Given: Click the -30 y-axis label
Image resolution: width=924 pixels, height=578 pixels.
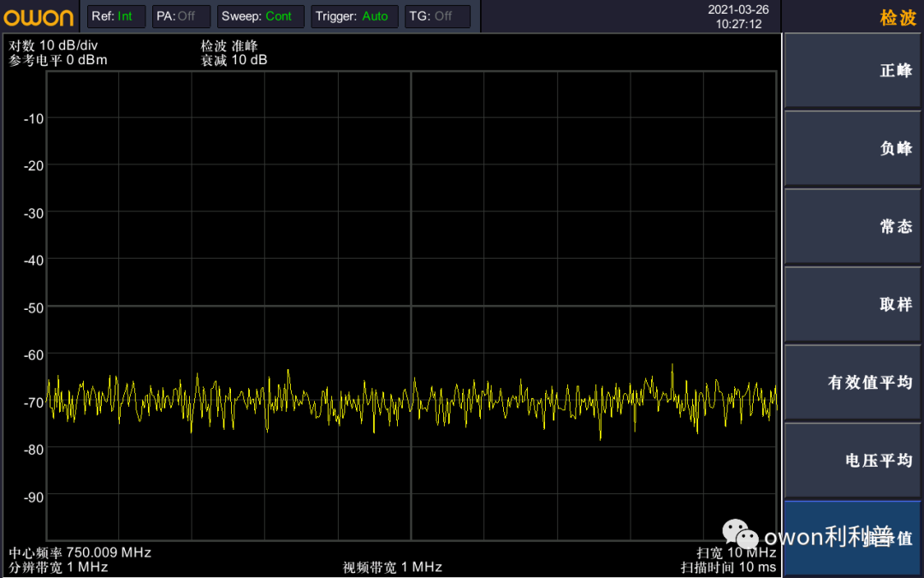Looking at the screenshot, I should (33, 213).
